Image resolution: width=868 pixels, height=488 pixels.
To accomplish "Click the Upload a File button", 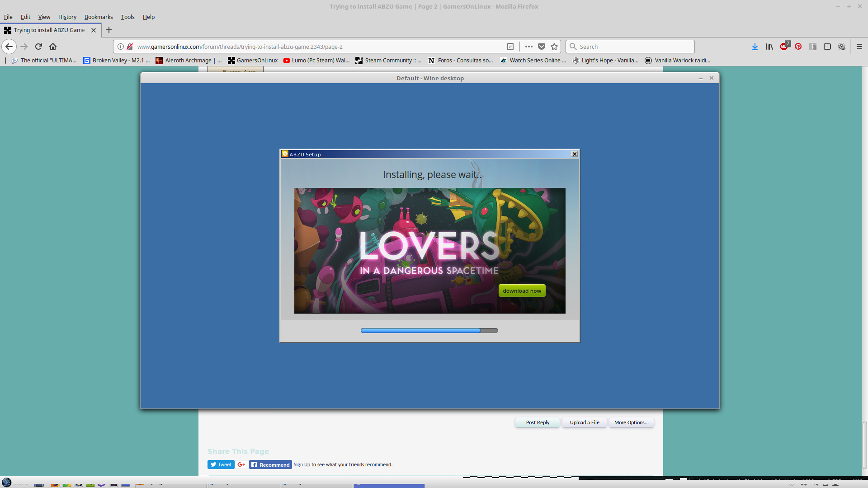I will pyautogui.click(x=585, y=422).
